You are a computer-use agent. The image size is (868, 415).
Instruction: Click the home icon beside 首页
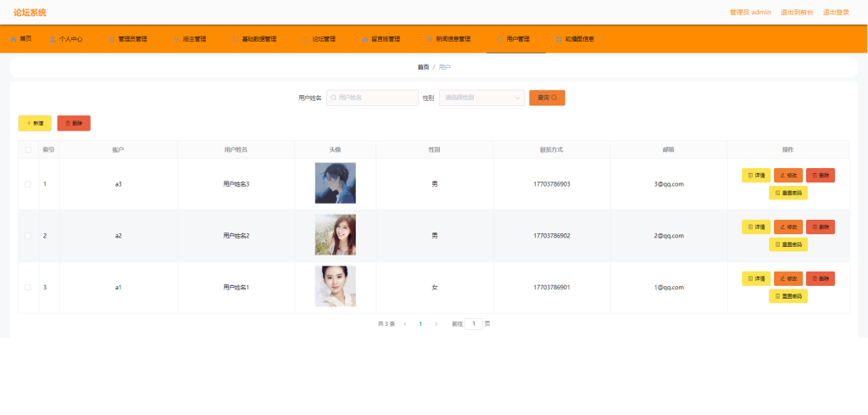coord(13,39)
